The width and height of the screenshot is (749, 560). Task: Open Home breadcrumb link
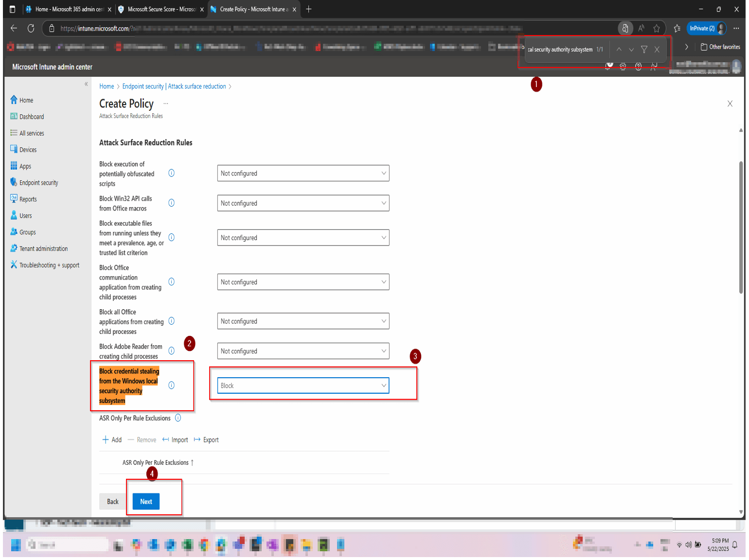[107, 87]
